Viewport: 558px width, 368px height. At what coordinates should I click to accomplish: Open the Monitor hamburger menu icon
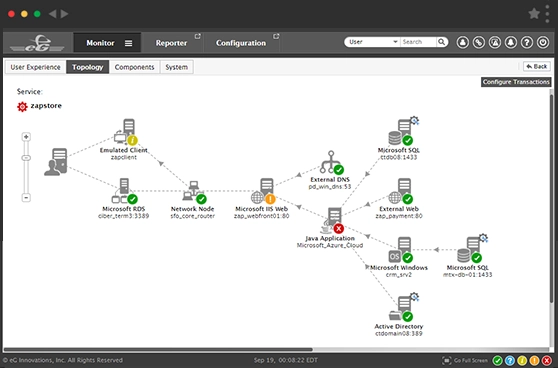click(128, 43)
